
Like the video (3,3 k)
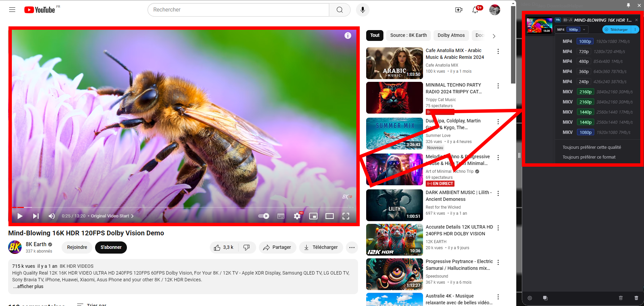pos(224,248)
